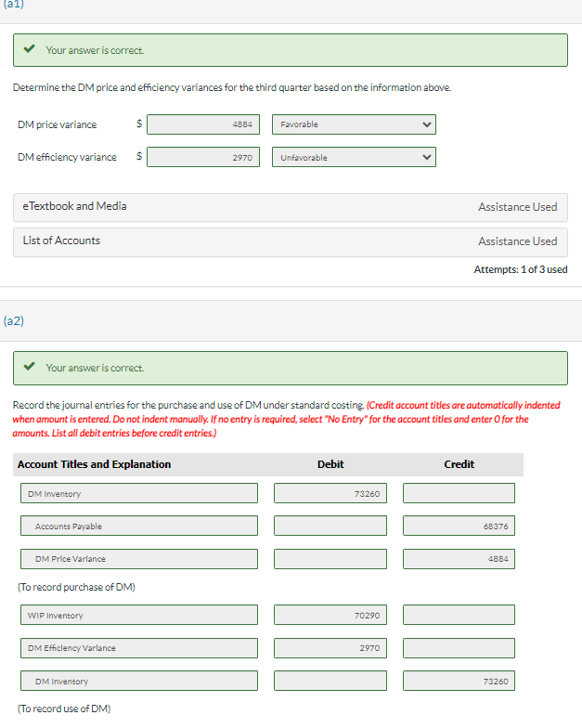Click the chevron arrow on the Unfavorable dropdown
This screenshot has width=582, height=728.
pyautogui.click(x=427, y=157)
